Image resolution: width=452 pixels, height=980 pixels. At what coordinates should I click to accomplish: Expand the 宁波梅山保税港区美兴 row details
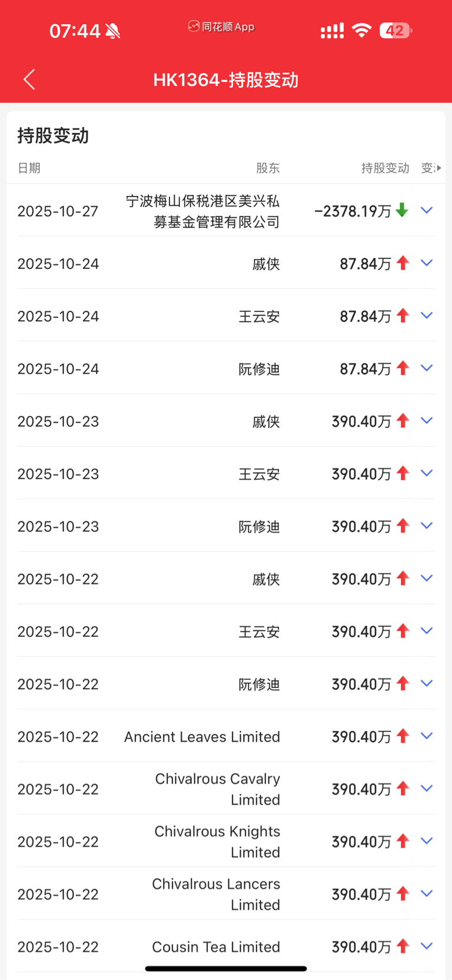[x=427, y=210]
